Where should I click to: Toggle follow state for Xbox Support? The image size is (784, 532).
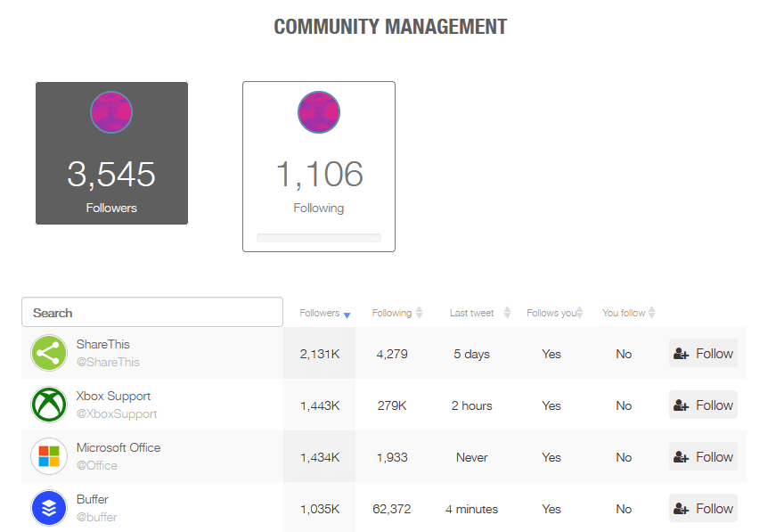tap(703, 404)
